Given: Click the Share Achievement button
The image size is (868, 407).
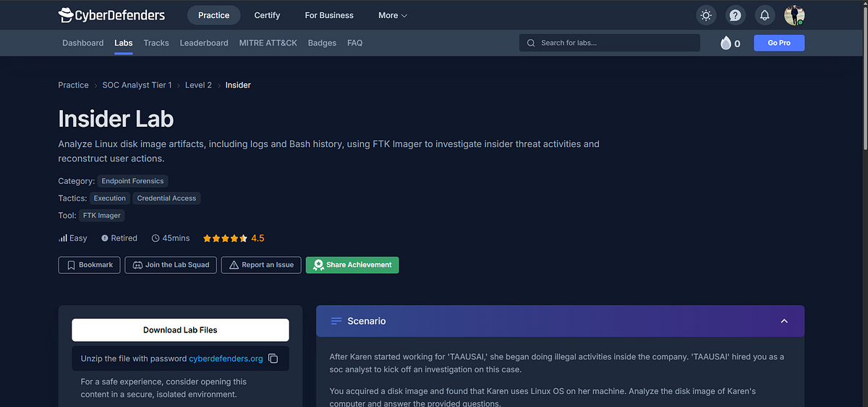Looking at the screenshot, I should (x=352, y=265).
